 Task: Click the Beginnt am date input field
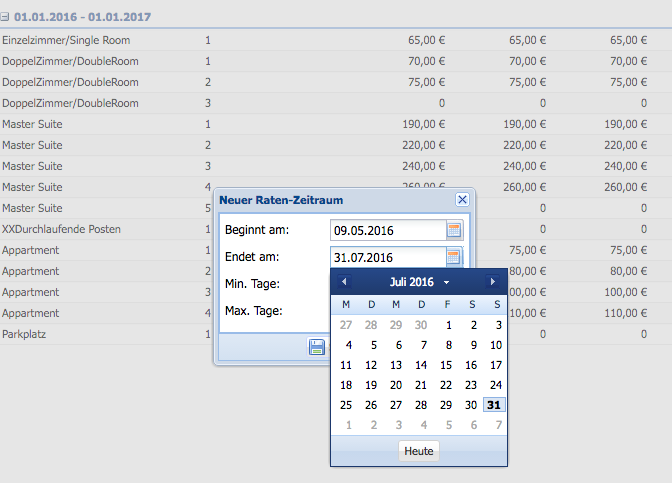point(387,231)
